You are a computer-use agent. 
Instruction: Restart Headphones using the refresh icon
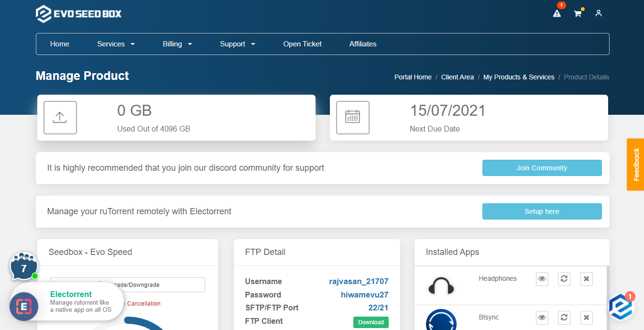pyautogui.click(x=564, y=279)
